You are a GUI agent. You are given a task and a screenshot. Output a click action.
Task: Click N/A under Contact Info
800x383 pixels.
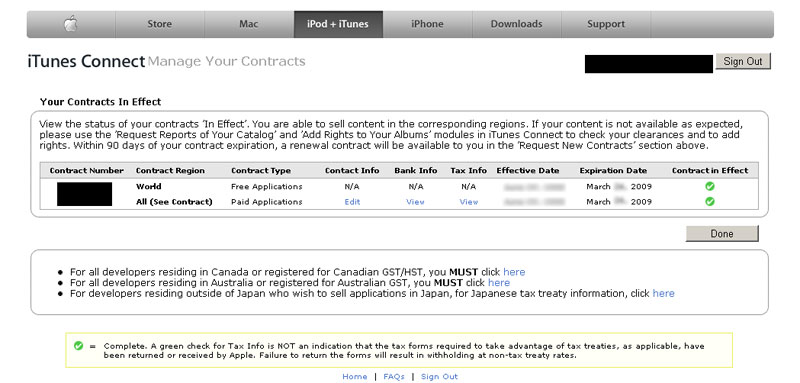pos(352,187)
